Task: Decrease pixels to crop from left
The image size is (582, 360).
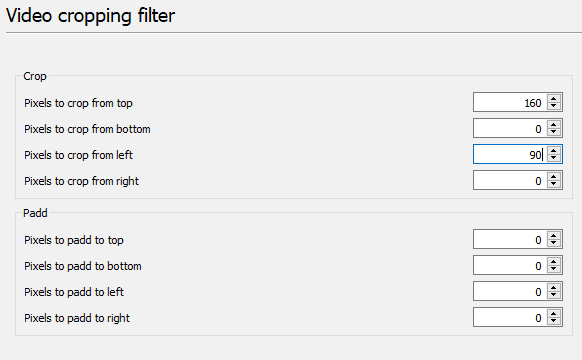Action: (x=553, y=158)
